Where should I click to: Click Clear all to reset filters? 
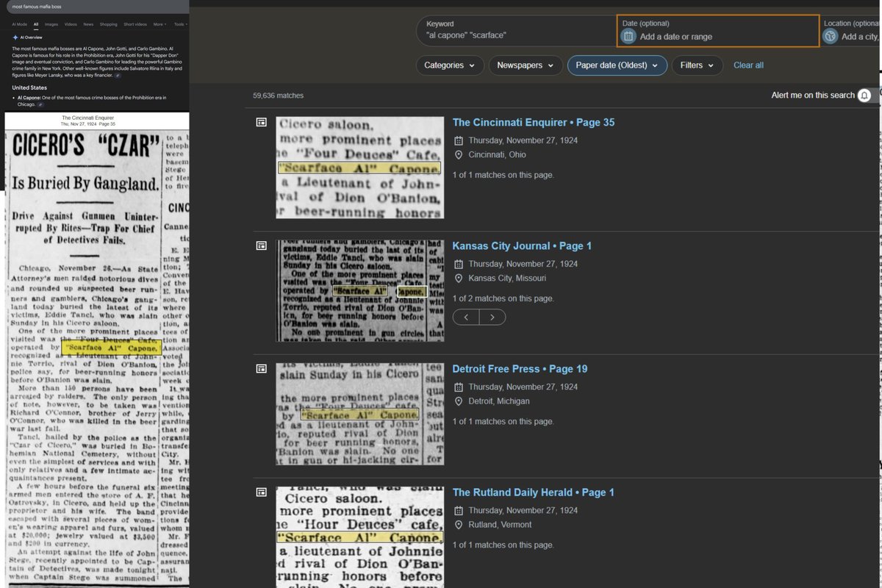point(748,65)
